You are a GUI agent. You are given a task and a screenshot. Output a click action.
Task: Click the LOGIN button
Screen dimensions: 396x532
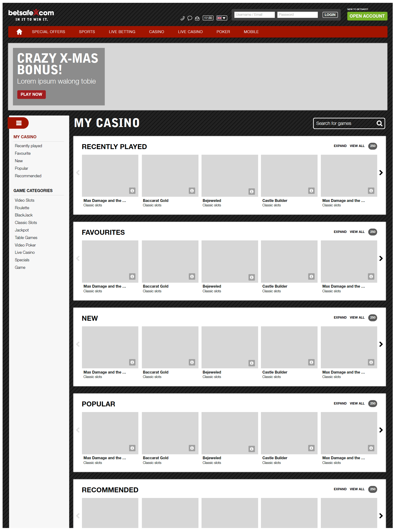point(330,15)
